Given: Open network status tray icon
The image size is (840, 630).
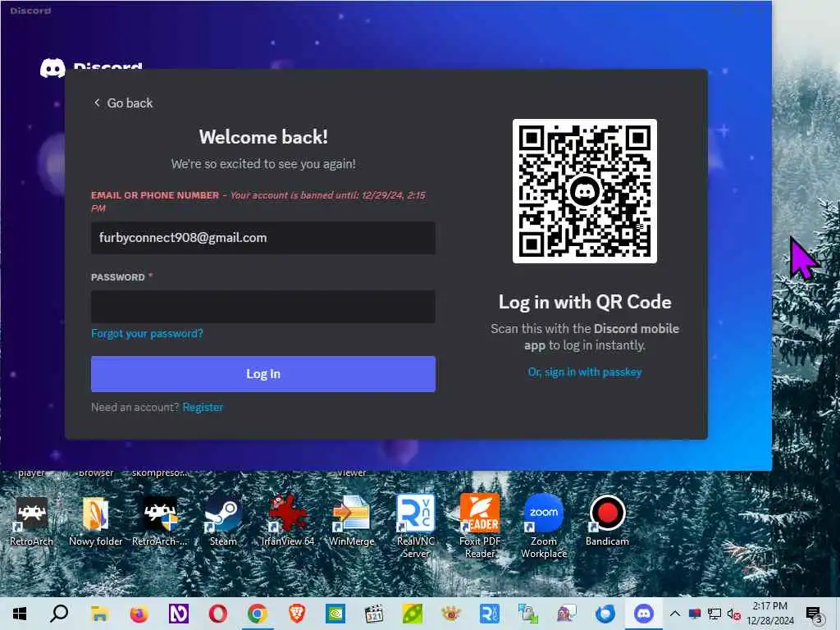Looking at the screenshot, I should [x=714, y=614].
